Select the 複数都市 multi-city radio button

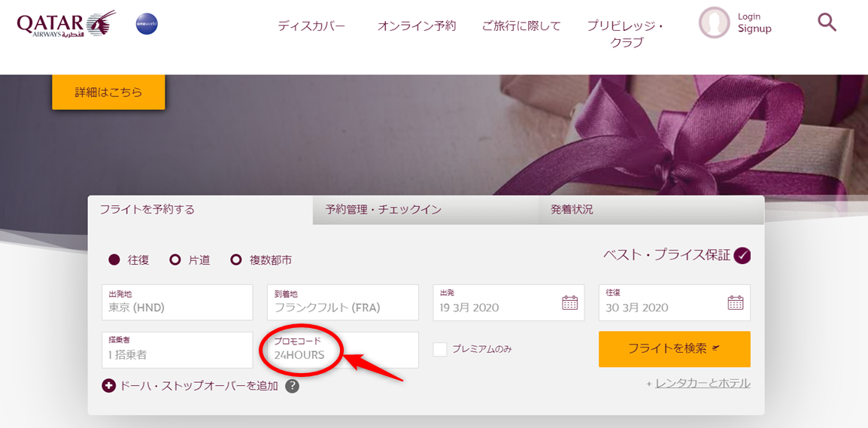pos(236,260)
